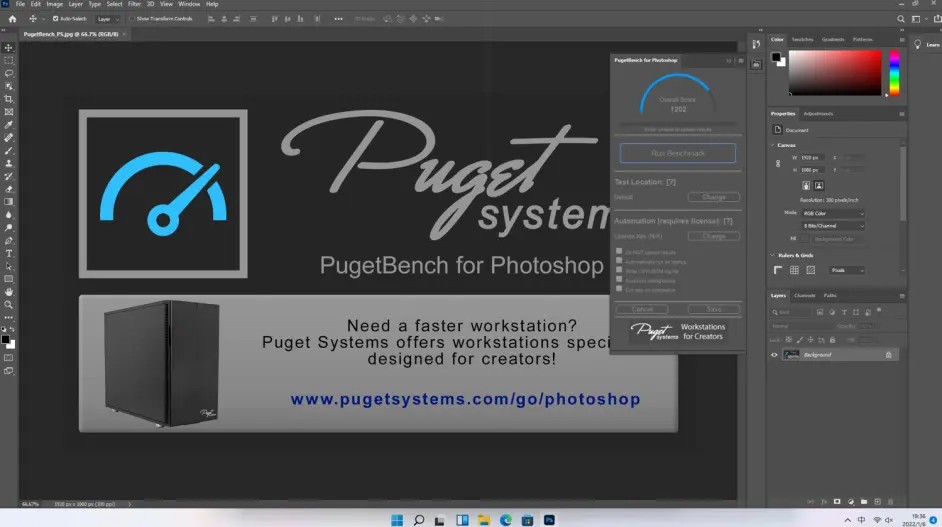Create a new layer icon at panel bottom

(x=877, y=502)
